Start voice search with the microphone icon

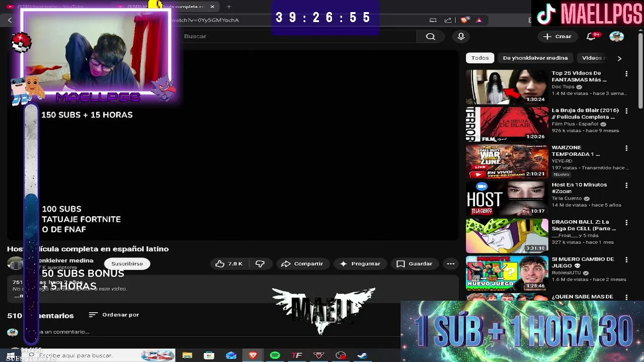click(461, 36)
